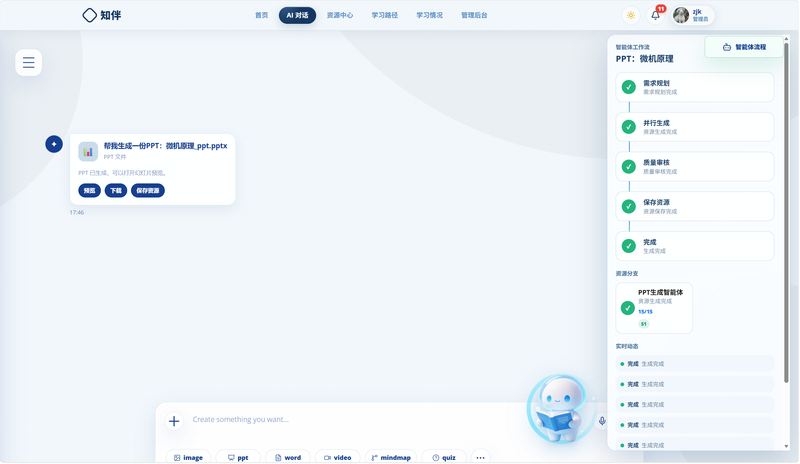Click the green check on 需求规划 step
Viewport: 800px width, 464px height.
click(629, 87)
